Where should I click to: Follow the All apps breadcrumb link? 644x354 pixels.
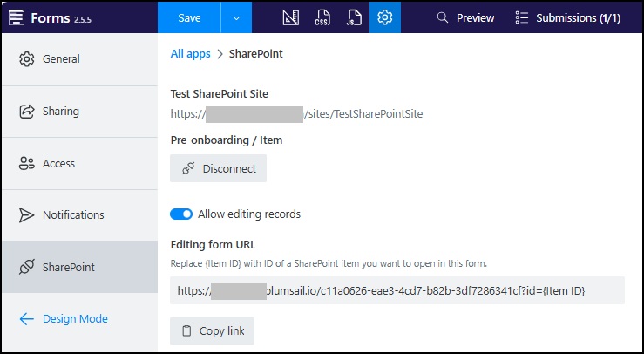(190, 54)
